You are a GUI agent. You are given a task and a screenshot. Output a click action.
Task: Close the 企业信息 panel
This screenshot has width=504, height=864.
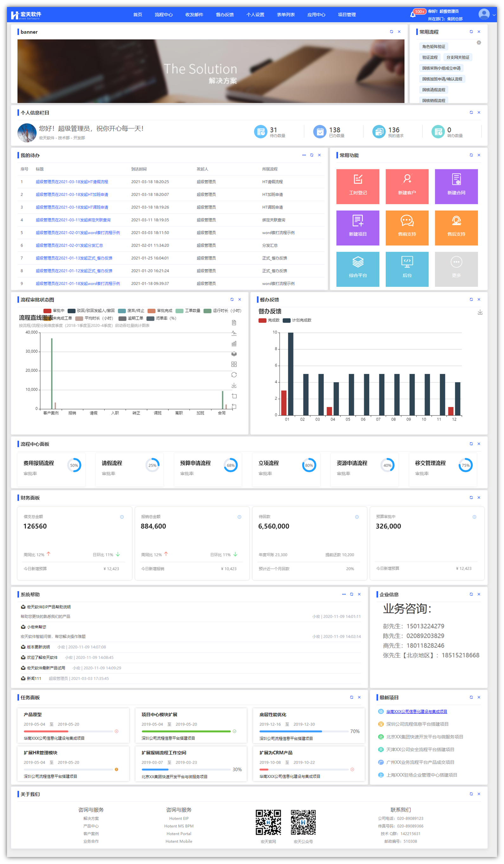pyautogui.click(x=479, y=594)
